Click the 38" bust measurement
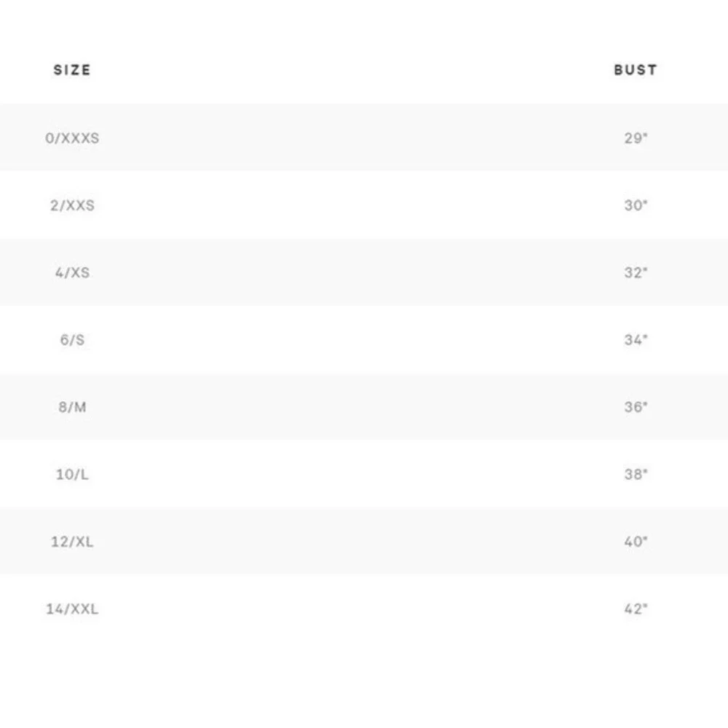This screenshot has width=728, height=728. 636,475
